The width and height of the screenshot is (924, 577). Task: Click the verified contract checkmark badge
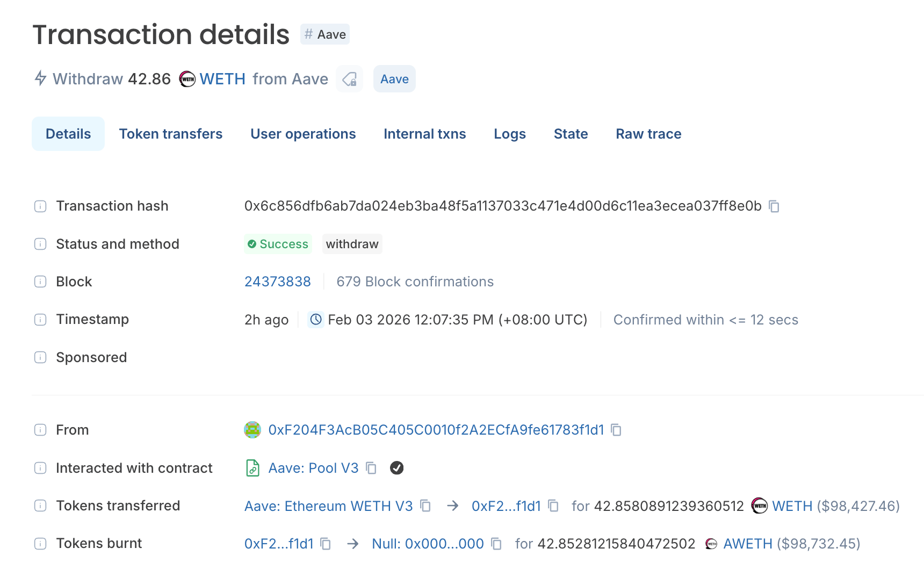point(396,468)
